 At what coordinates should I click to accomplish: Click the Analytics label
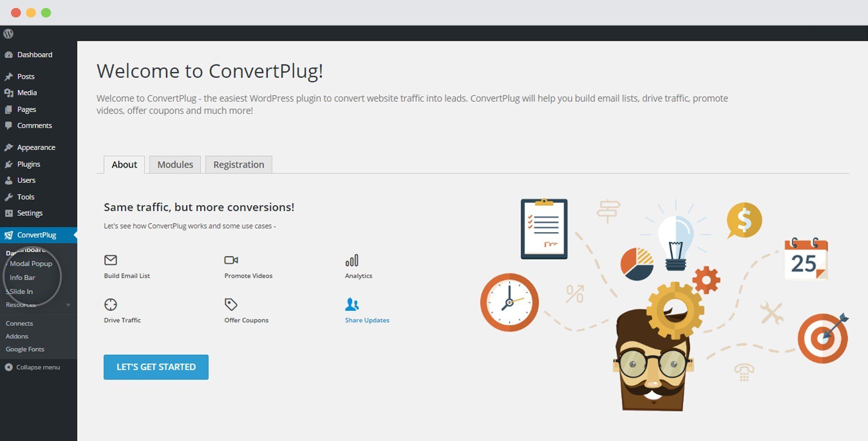359,276
